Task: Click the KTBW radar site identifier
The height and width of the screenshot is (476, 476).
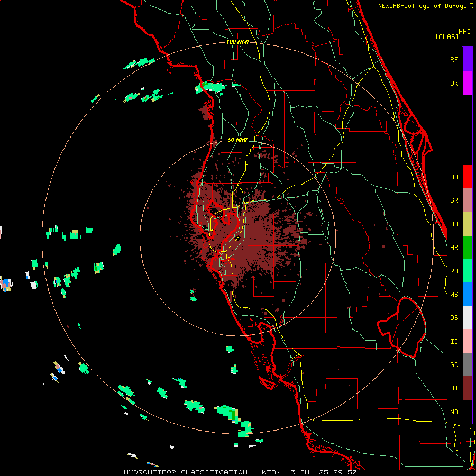Action: [x=272, y=472]
